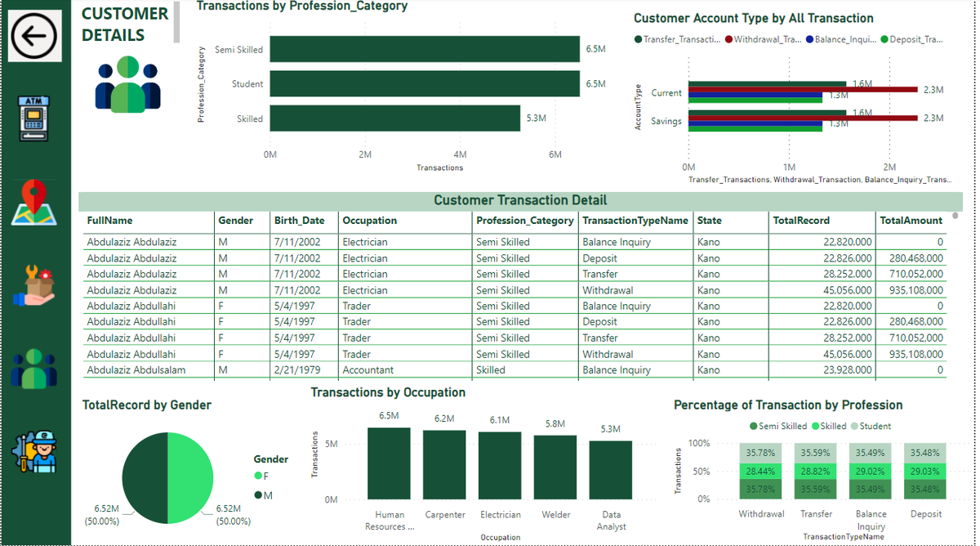Click the Welder 5.8M bar

[555, 467]
